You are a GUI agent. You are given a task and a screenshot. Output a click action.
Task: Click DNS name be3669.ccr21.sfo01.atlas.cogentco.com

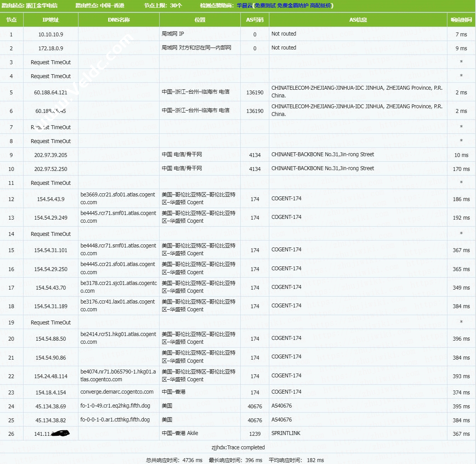point(118,198)
